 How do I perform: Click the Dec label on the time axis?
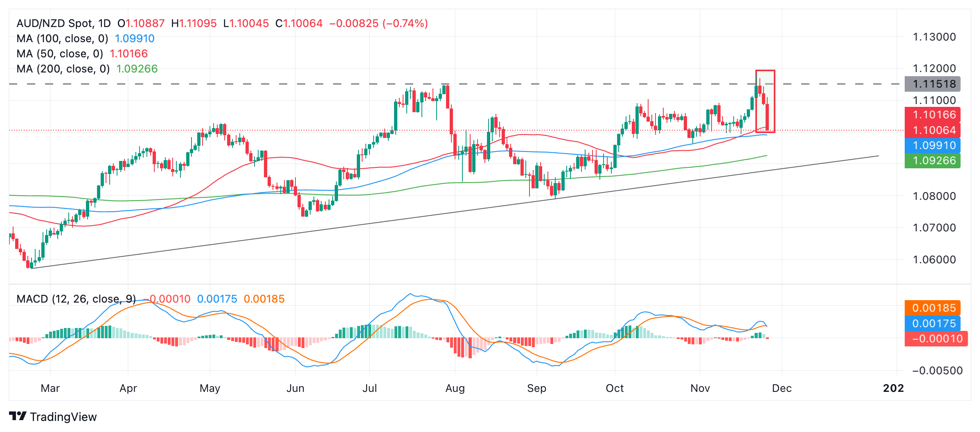click(782, 388)
